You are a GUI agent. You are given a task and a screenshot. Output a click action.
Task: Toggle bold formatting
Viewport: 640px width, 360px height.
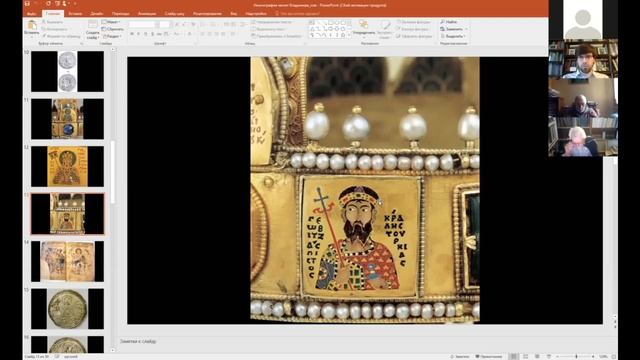coord(132,34)
